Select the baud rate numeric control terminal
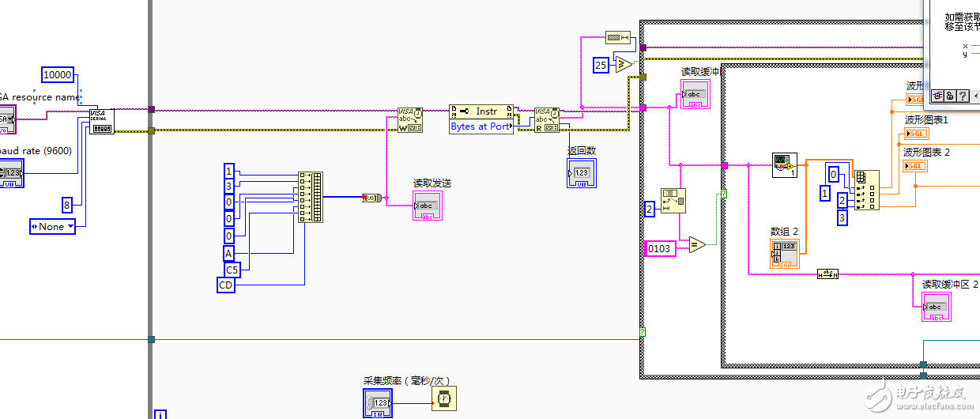Screen dimensions: 980x419 click(x=11, y=172)
